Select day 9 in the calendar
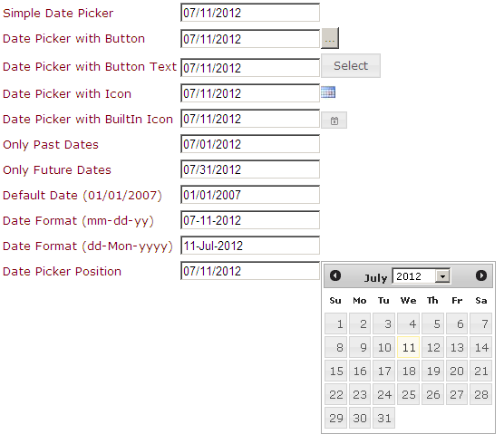504x444 pixels. click(x=360, y=347)
